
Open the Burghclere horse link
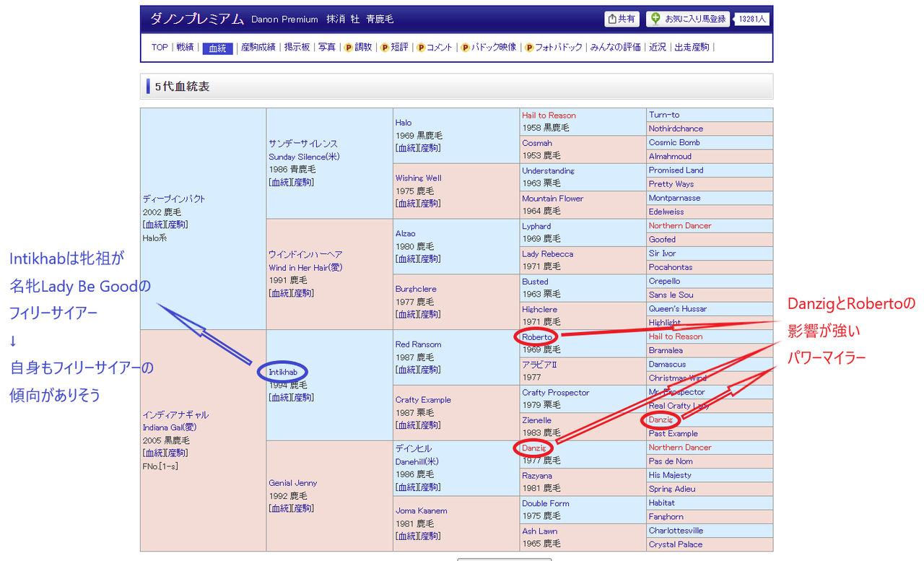(x=416, y=290)
